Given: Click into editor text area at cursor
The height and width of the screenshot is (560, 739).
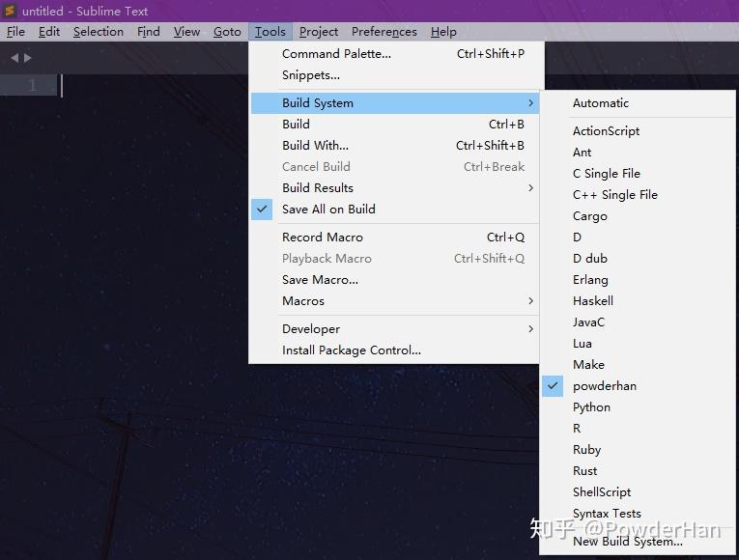Looking at the screenshot, I should pos(62,86).
